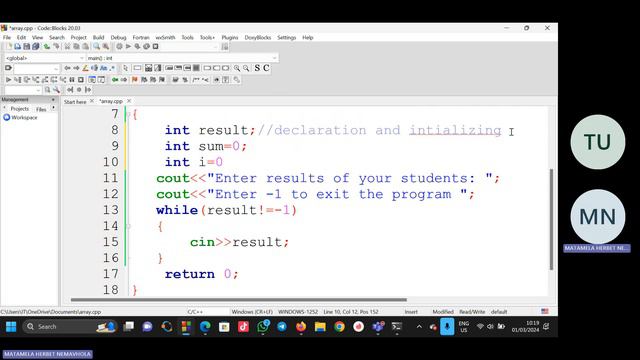
Task: Toggle source view with the S button
Action: pos(257,68)
